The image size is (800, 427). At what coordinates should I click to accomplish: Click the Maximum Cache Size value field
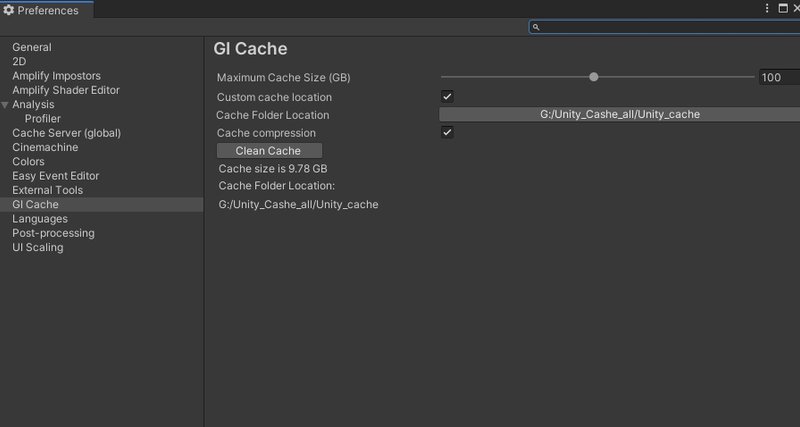pos(779,78)
